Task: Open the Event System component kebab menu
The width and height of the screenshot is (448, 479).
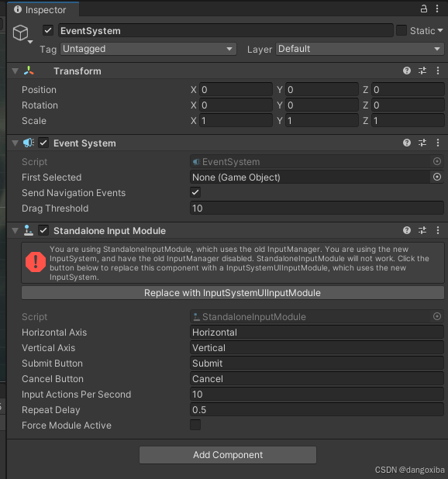Action: (x=438, y=143)
